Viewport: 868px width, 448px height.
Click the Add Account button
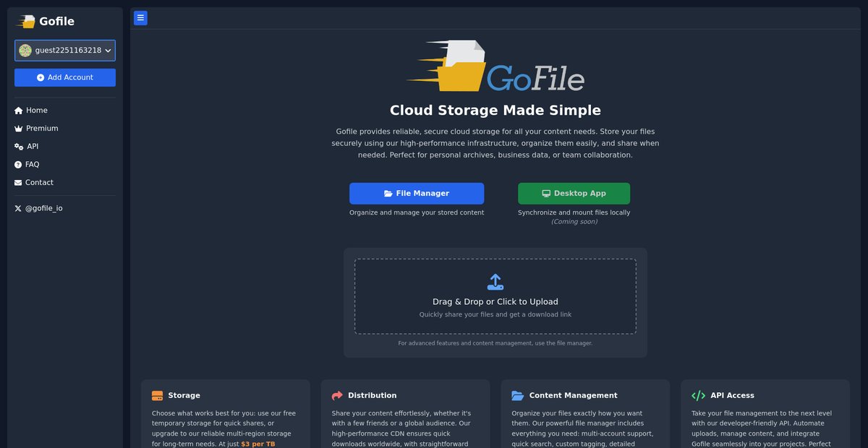tap(65, 77)
